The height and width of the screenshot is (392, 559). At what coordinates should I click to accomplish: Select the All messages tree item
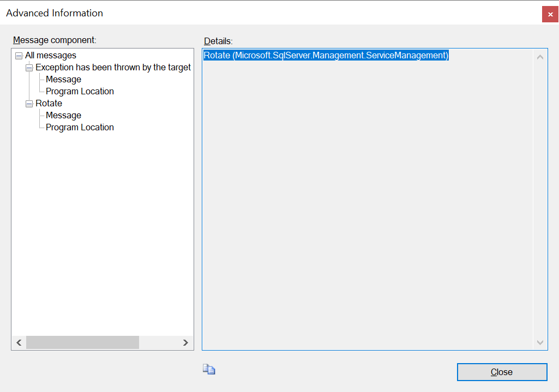(x=51, y=55)
